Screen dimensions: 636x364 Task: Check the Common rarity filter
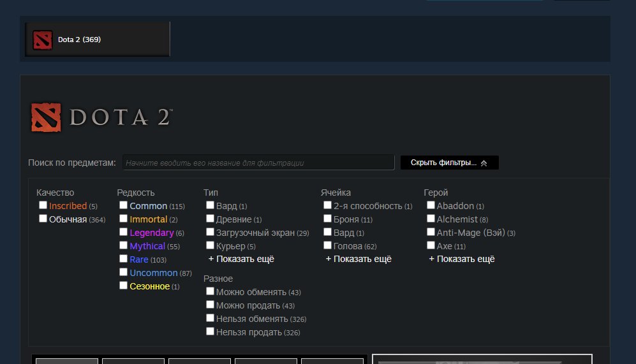tap(124, 205)
